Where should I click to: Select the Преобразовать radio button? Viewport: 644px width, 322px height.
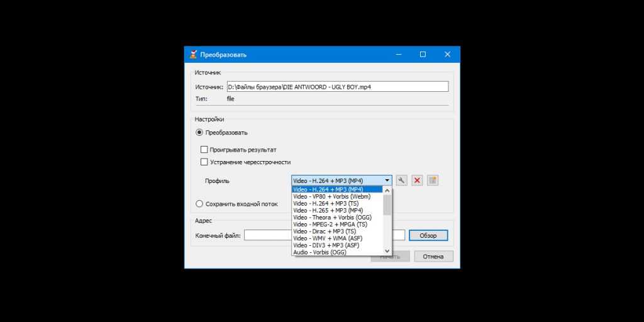coord(199,133)
